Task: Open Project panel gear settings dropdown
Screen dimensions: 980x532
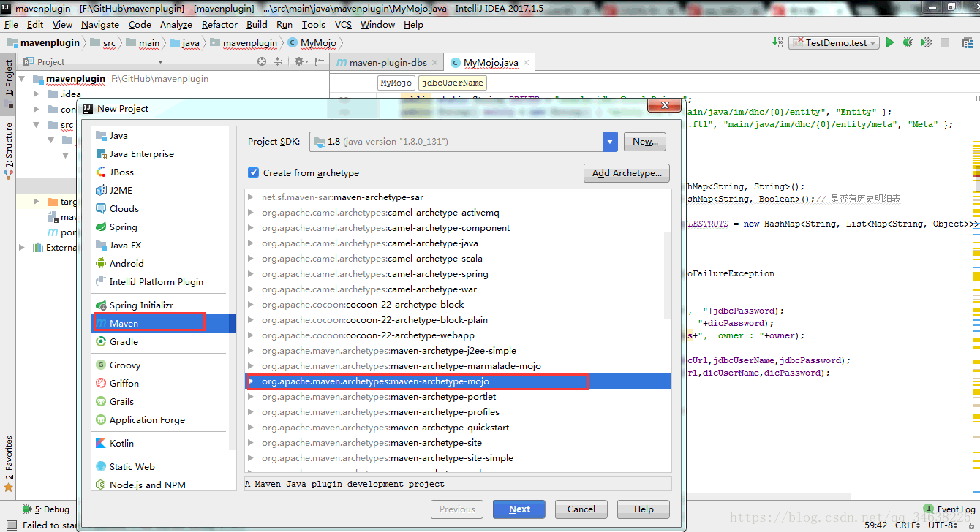Action: click(301, 62)
